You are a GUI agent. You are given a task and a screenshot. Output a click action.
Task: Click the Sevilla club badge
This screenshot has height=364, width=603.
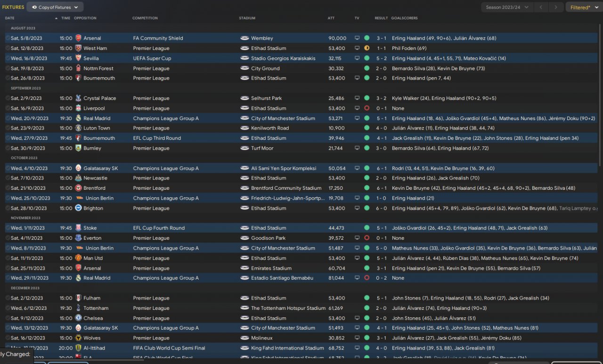tap(78, 58)
